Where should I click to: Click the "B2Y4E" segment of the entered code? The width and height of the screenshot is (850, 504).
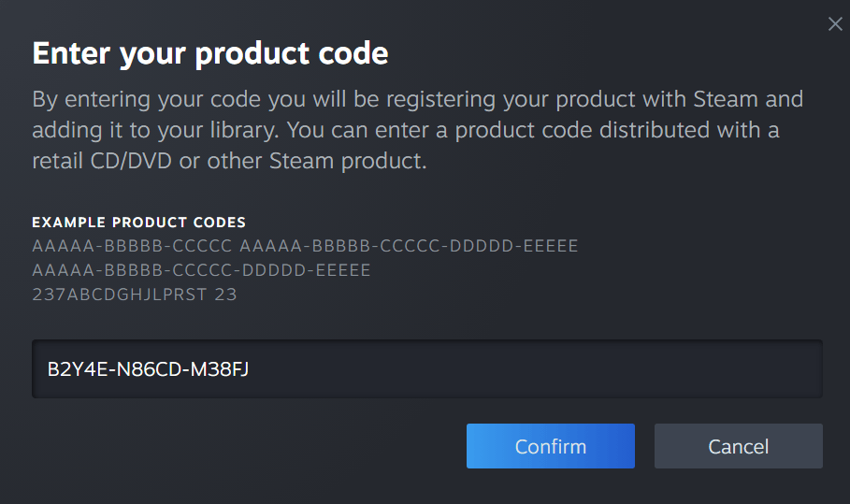[x=73, y=369]
